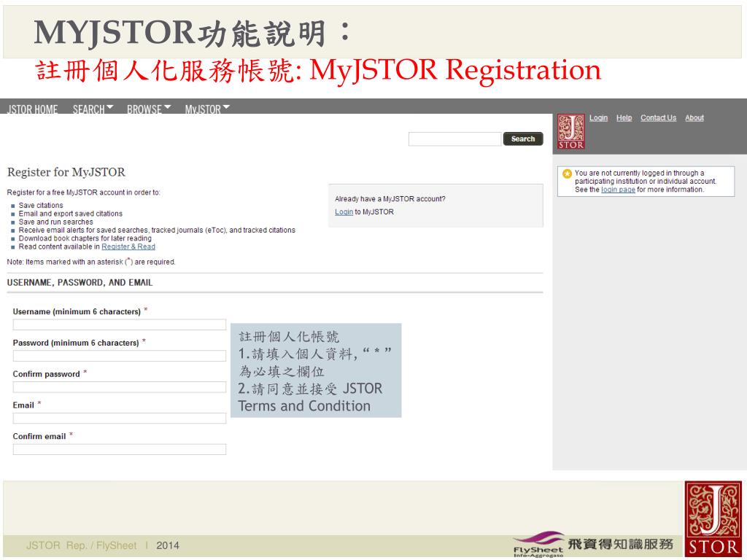
Task: Click the asterisk required note text
Action: pyautogui.click(x=91, y=262)
